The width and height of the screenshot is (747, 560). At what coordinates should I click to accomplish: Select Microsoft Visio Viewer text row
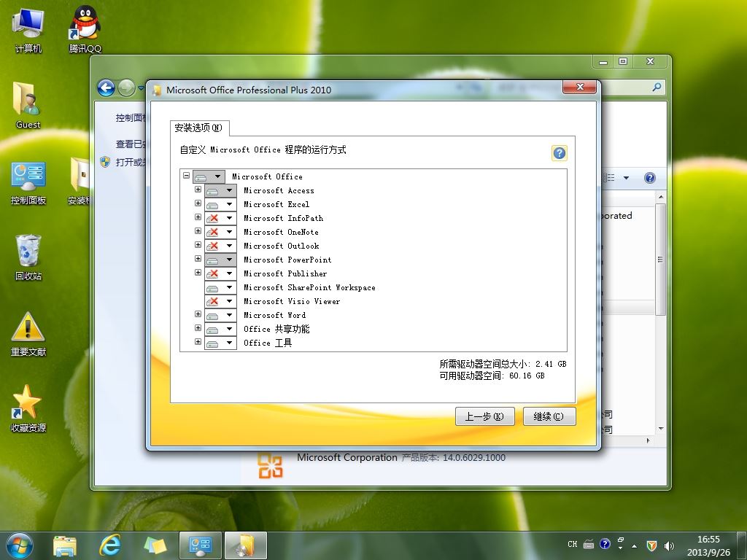coord(292,301)
